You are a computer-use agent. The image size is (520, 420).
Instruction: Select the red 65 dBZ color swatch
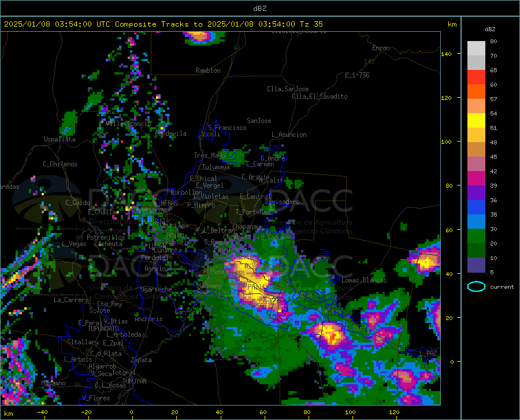coord(476,77)
